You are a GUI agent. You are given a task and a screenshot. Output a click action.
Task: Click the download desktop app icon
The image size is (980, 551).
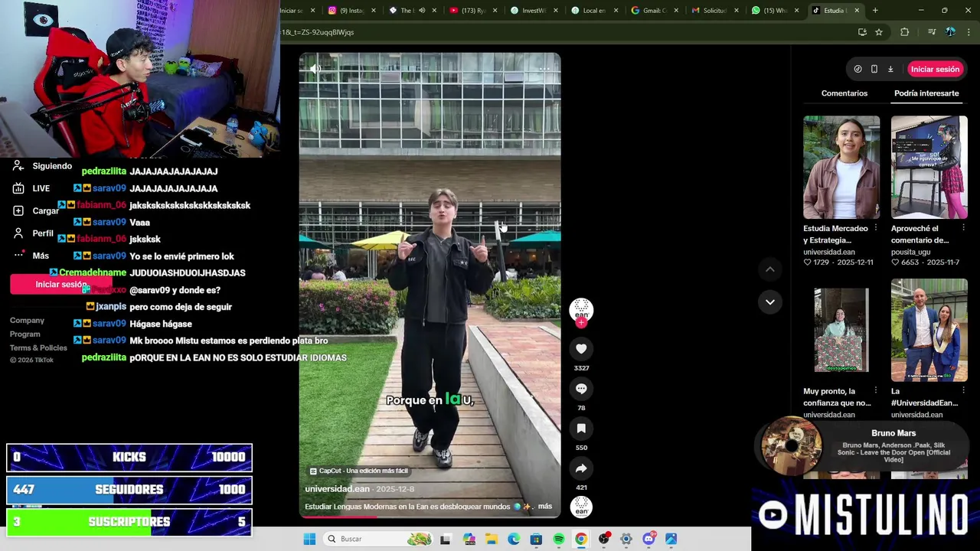tap(890, 69)
